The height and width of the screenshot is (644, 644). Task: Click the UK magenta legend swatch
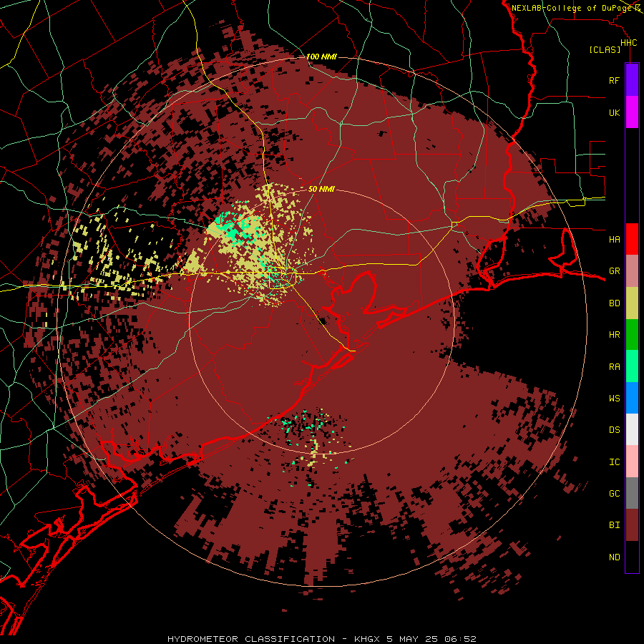coord(632,112)
